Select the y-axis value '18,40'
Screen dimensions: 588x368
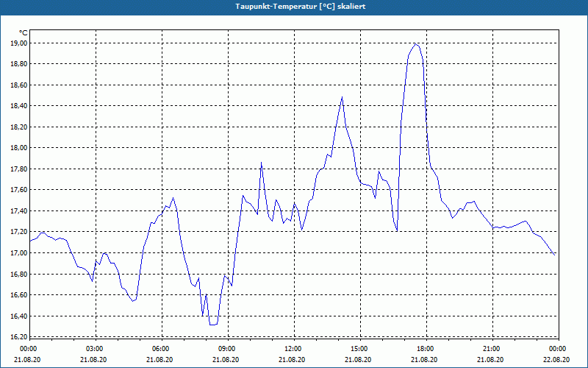click(18, 106)
